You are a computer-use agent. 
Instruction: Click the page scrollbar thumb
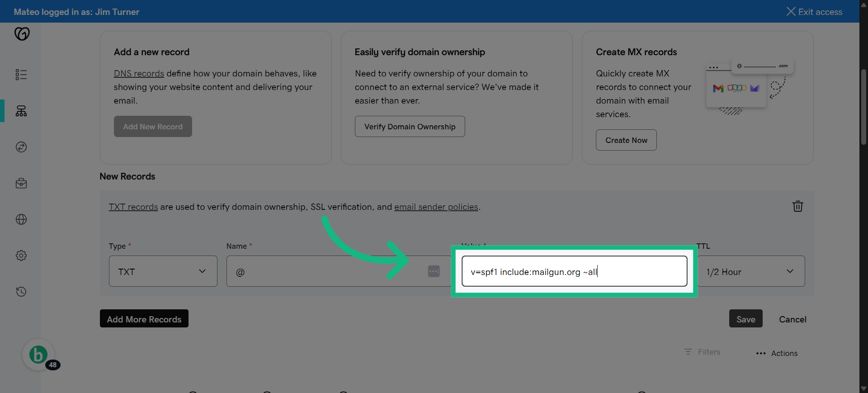click(x=863, y=107)
